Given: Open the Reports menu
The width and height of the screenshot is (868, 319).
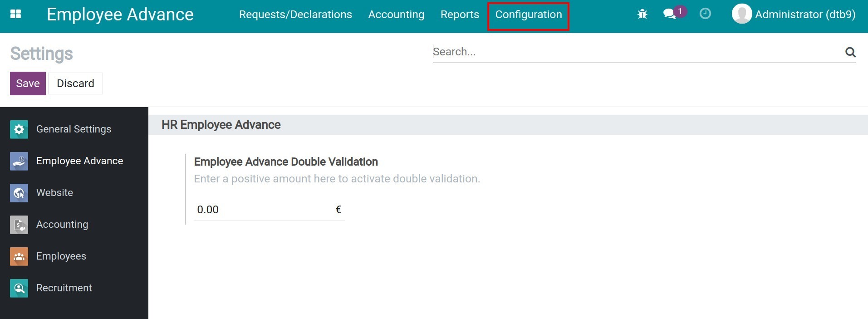Looking at the screenshot, I should (460, 15).
